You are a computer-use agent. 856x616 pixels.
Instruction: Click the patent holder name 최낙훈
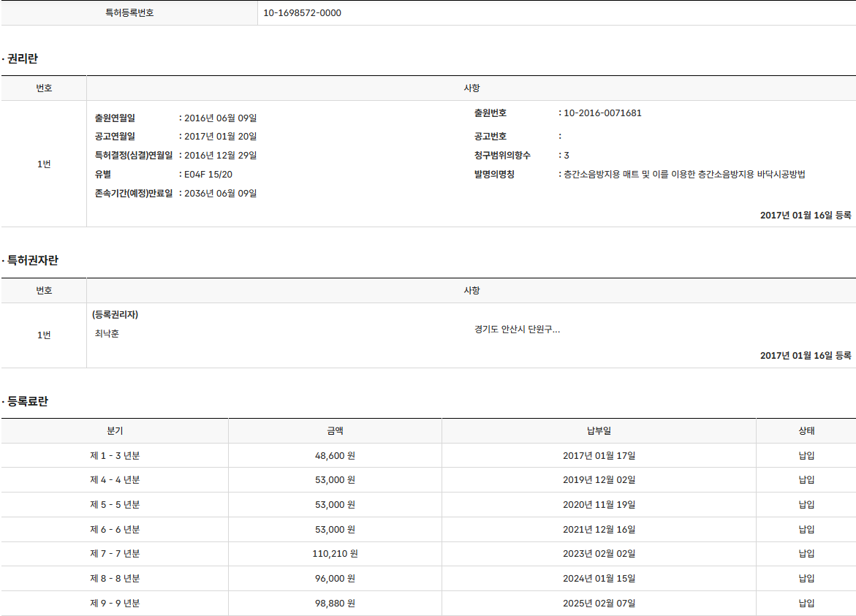pos(107,334)
